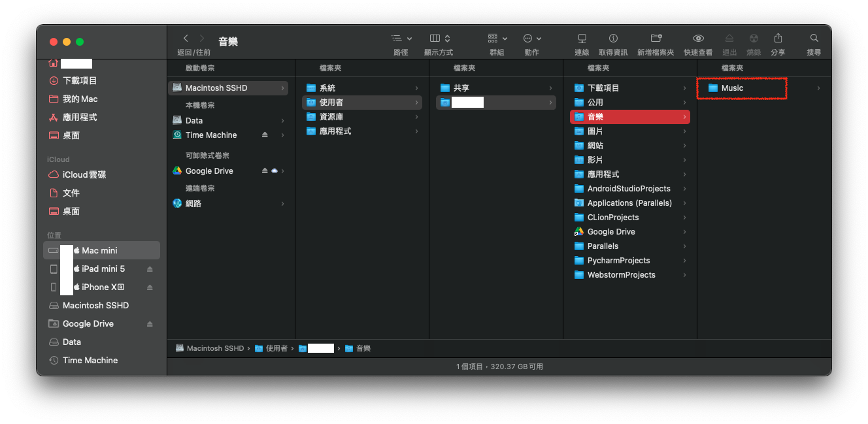Open the view mode dropdown
The image size is (868, 424).
(440, 39)
